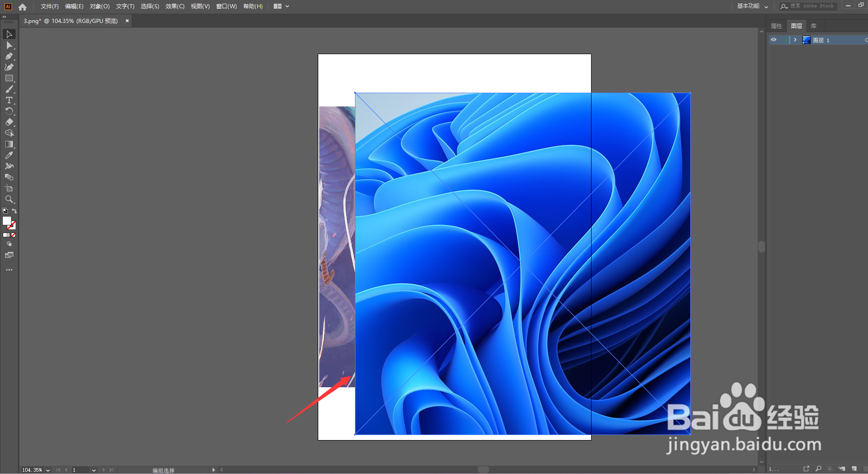Switch to the 图层 panel tab
The image size is (868, 474).
797,26
